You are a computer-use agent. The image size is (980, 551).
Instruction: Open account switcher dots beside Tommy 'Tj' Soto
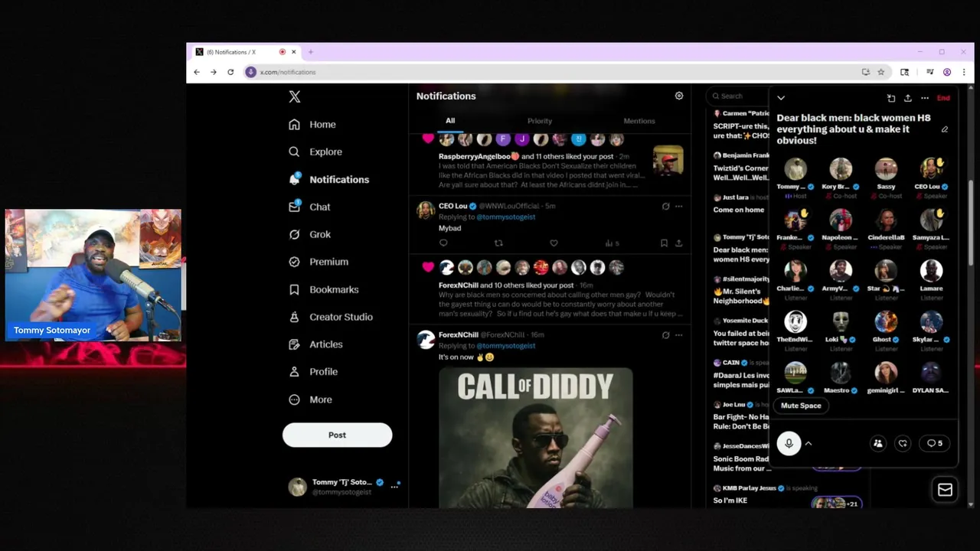point(395,487)
